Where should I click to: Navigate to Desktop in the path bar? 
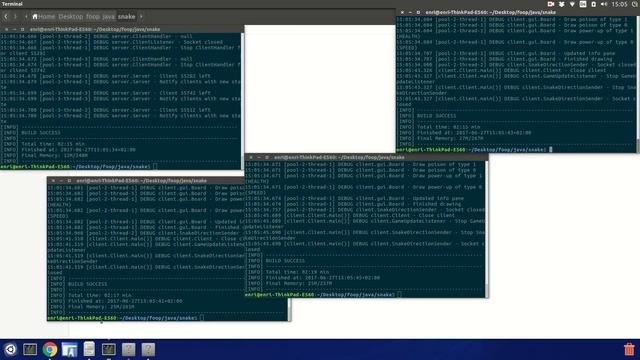click(71, 17)
